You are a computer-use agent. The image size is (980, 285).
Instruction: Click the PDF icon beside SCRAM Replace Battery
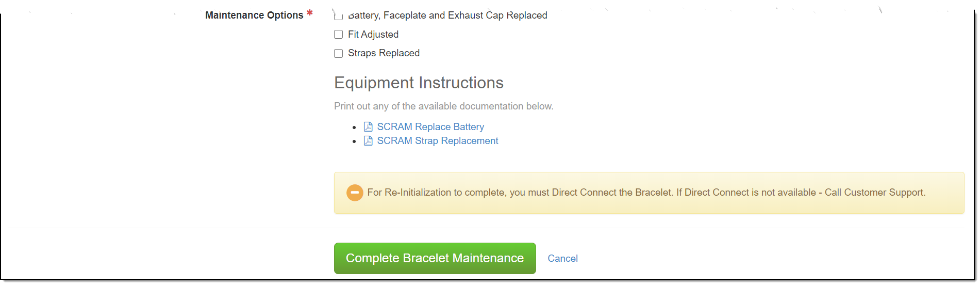pos(368,127)
